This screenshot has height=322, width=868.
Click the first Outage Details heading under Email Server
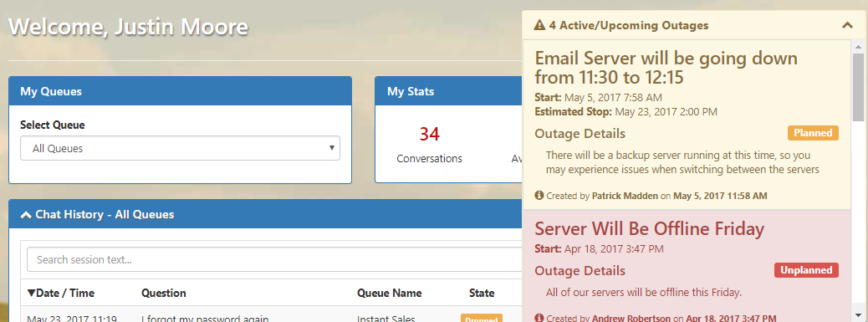point(580,133)
